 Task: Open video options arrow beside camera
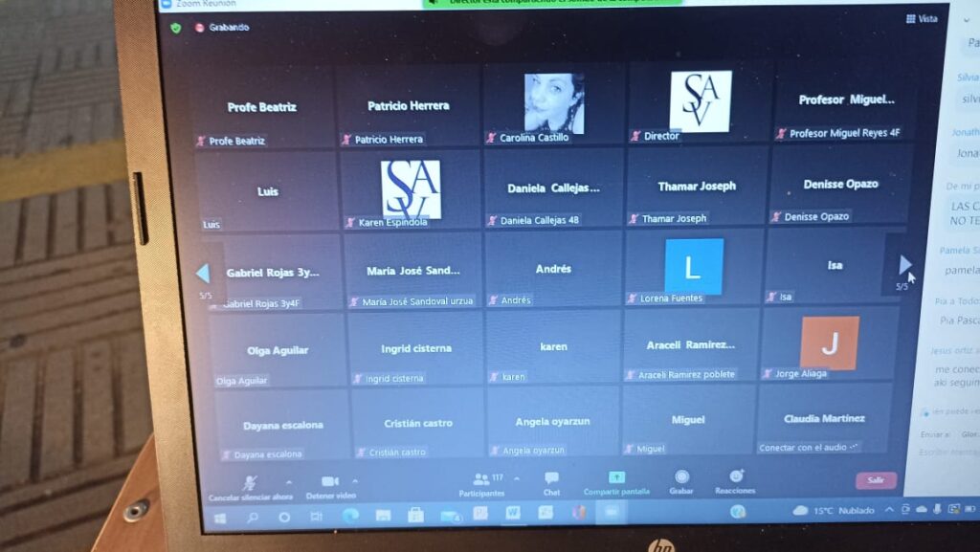[x=355, y=481]
